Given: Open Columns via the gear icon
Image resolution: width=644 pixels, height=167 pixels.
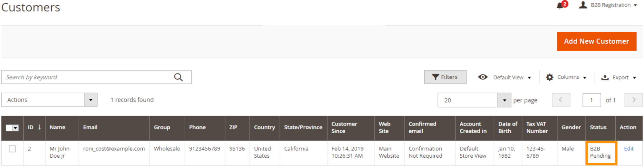Looking at the screenshot, I should [550, 77].
